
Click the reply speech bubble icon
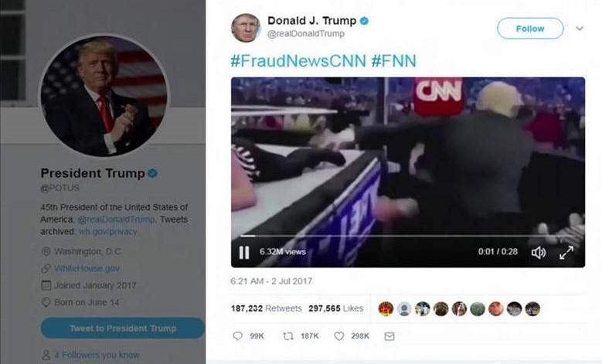[238, 336]
